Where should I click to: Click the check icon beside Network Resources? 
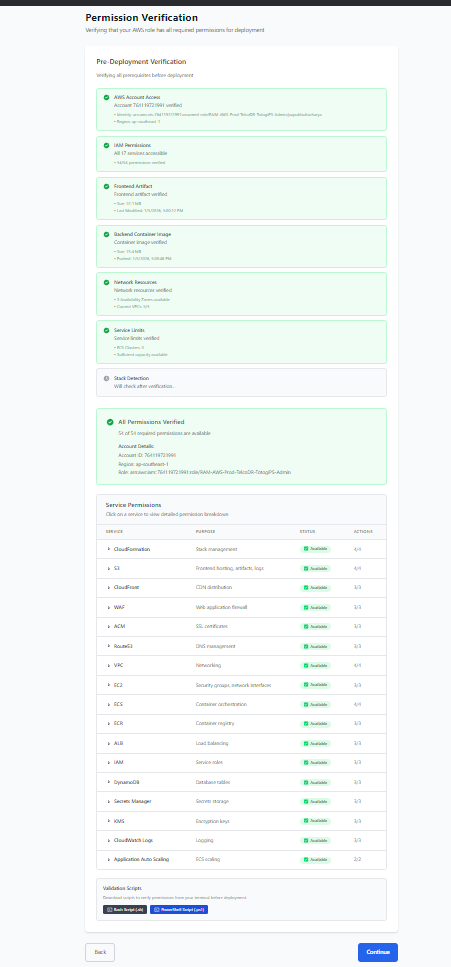(x=107, y=282)
